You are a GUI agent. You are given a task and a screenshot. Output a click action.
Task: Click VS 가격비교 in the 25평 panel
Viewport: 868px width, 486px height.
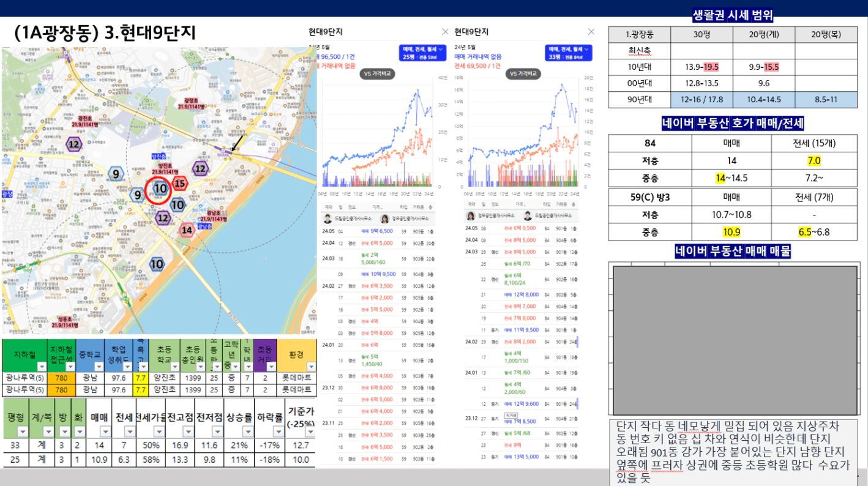[378, 73]
